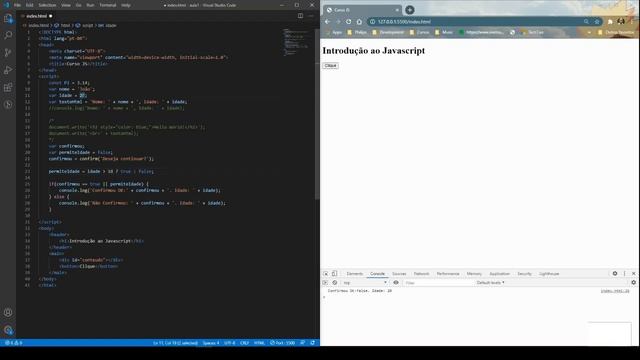This screenshot has width=640, height=360.
Task: Click the HTML language mode status item
Action: point(259,343)
